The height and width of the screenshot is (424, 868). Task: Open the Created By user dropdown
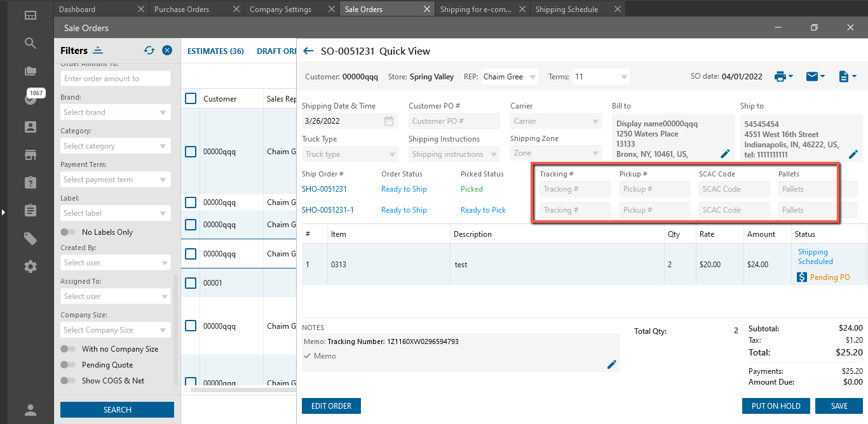pyautogui.click(x=116, y=263)
